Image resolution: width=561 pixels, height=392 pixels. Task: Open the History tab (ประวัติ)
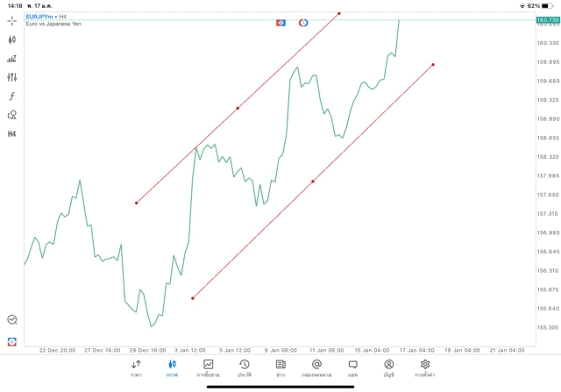pos(245,368)
